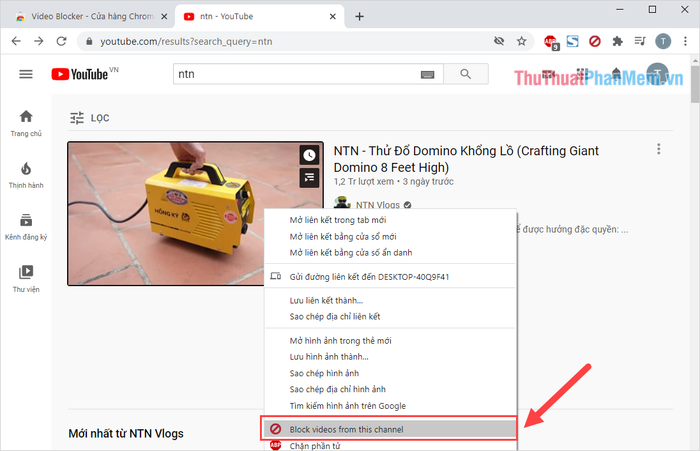Open the Adblock Plus extension icon
The width and height of the screenshot is (700, 451).
(551, 42)
